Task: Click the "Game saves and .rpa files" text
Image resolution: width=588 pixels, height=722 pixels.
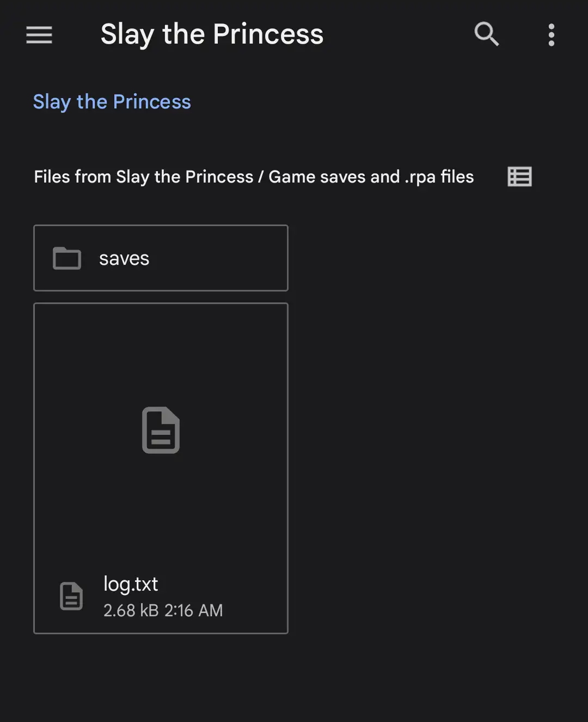Action: click(x=371, y=177)
